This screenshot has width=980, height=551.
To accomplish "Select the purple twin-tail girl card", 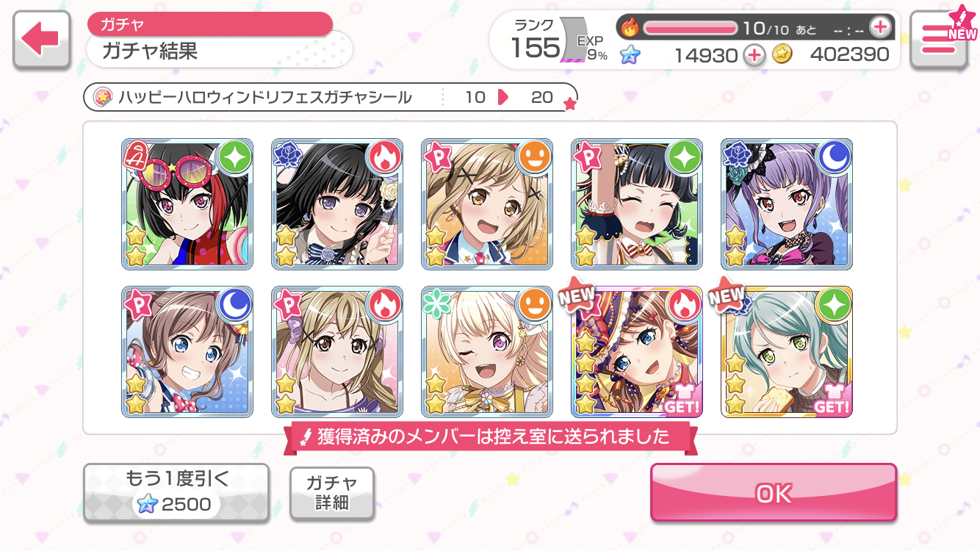I will pyautogui.click(x=787, y=204).
